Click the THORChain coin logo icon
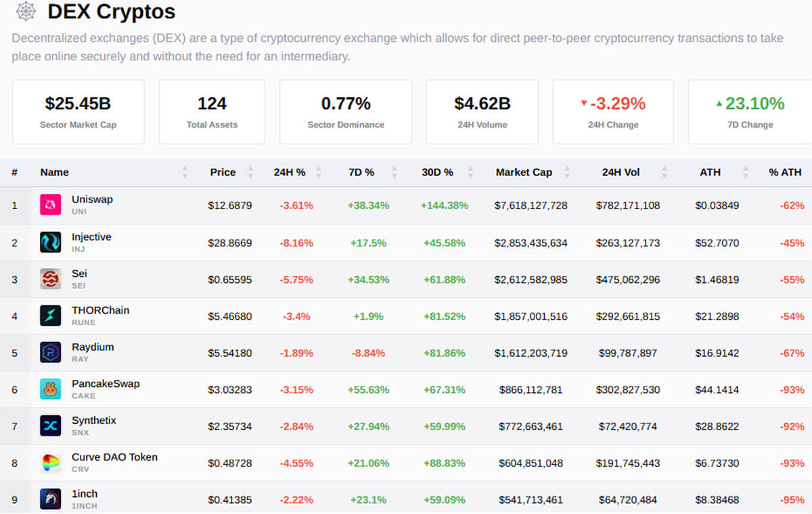 tap(50, 316)
